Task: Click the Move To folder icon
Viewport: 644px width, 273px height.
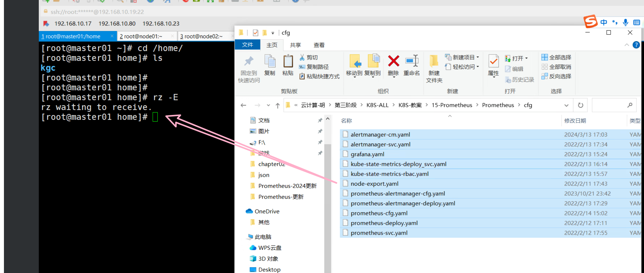Action: coord(355,61)
